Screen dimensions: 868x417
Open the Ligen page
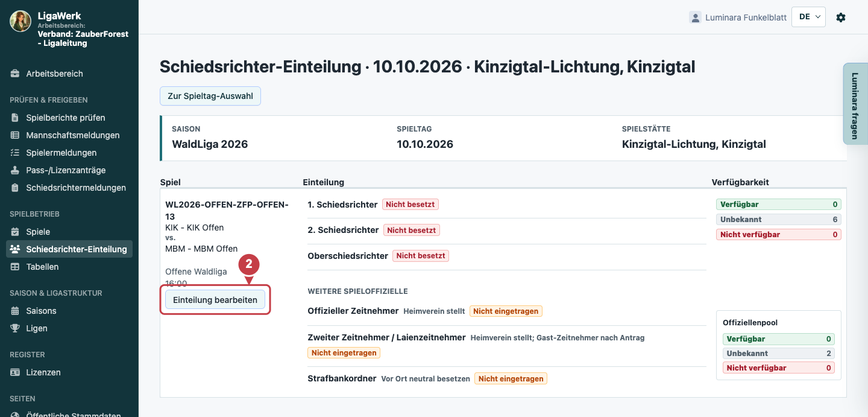(x=69, y=328)
